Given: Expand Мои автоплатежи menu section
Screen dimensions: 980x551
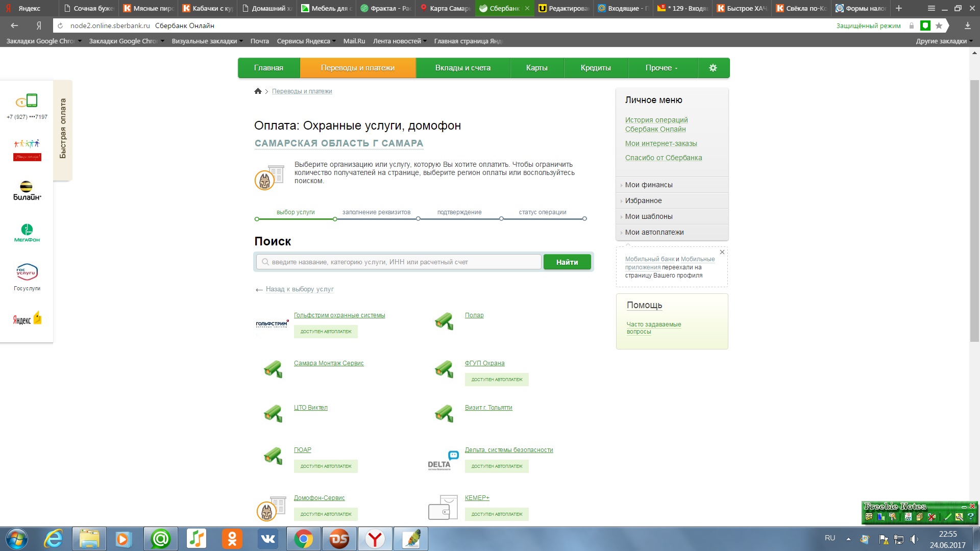Looking at the screenshot, I should (654, 232).
